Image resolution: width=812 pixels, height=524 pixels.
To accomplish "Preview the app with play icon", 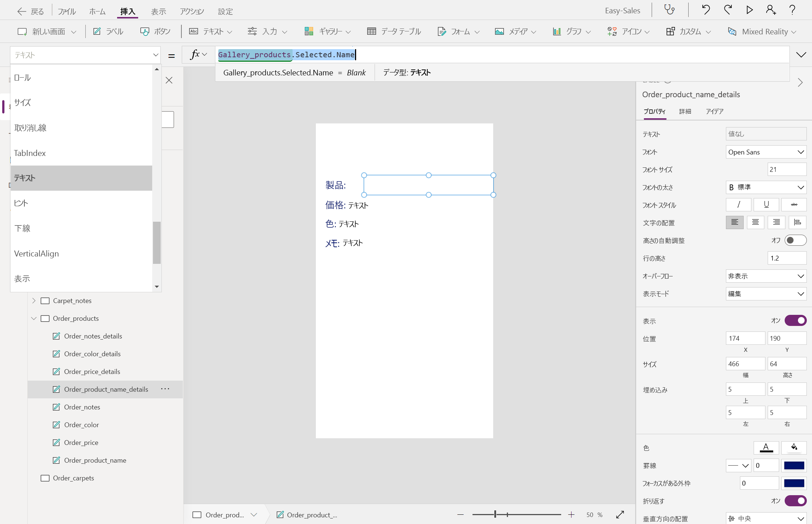I will tap(750, 10).
